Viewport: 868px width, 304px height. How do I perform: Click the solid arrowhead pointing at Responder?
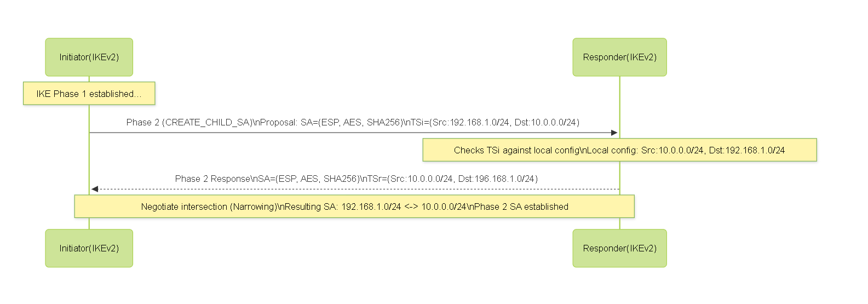tap(614, 133)
